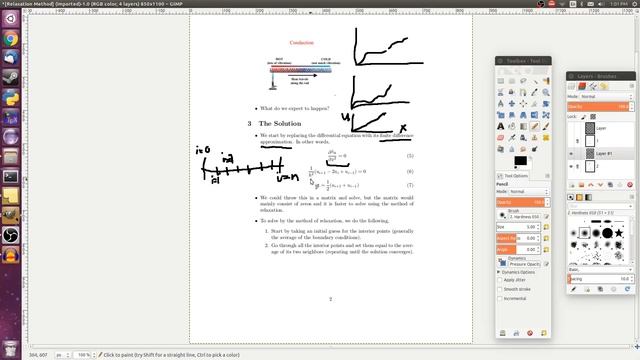Expand the Dynamics Options section
This screenshot has width=640, height=360.
tap(499, 272)
